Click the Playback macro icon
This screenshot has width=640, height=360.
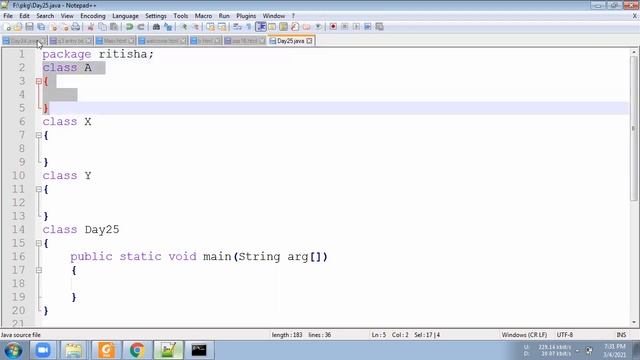click(x=356, y=27)
